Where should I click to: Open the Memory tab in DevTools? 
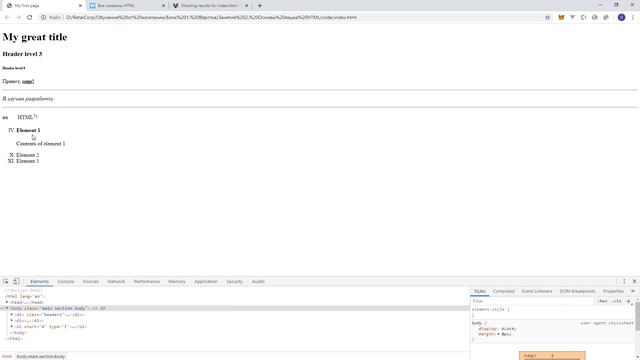(x=177, y=282)
